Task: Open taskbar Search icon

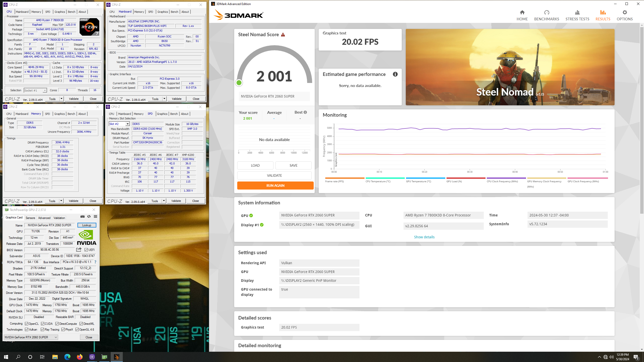Action: (x=18, y=357)
